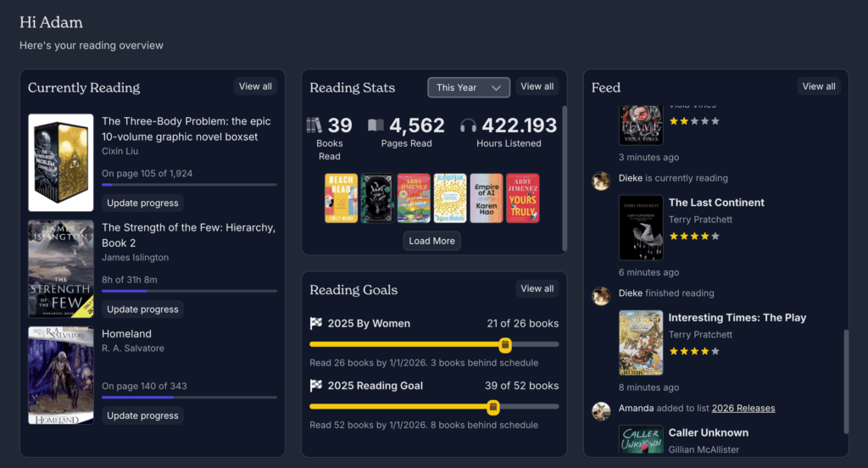The width and height of the screenshot is (868, 468).
Task: Click Amanda's avatar in the feed
Action: click(x=601, y=410)
